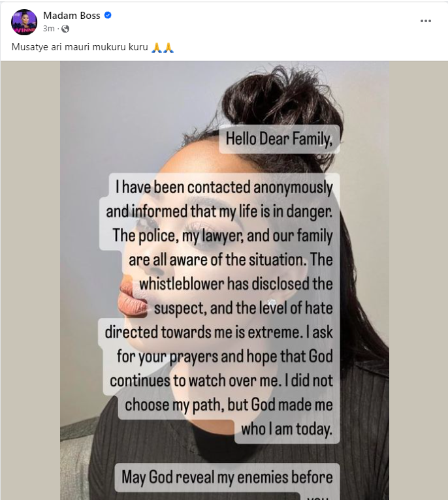Open the post options three-dot menu
Image resolution: width=448 pixels, height=500 pixels.
(x=426, y=21)
